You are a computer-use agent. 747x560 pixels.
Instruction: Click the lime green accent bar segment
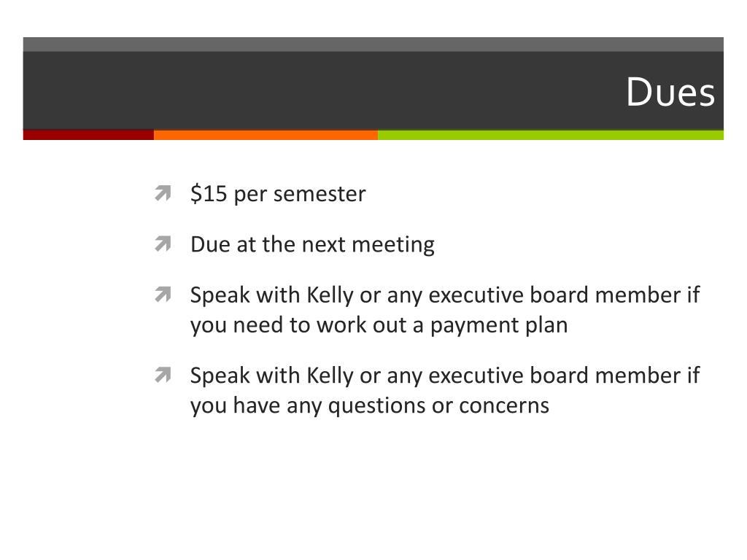551,135
